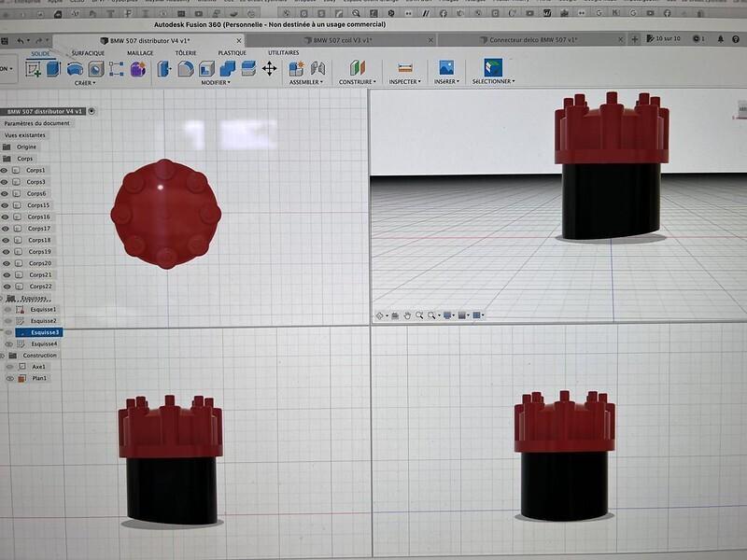
Task: Toggle visibility of Plan1
Action: 10,378
